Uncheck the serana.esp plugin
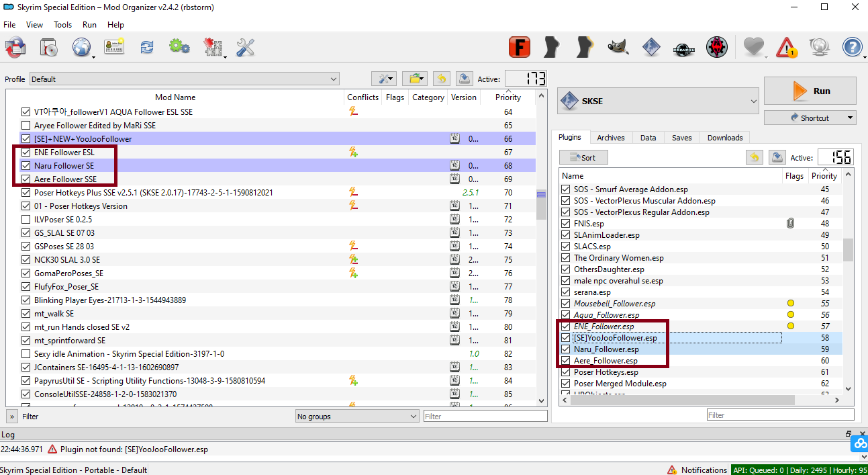This screenshot has width=868, height=475. (x=566, y=292)
